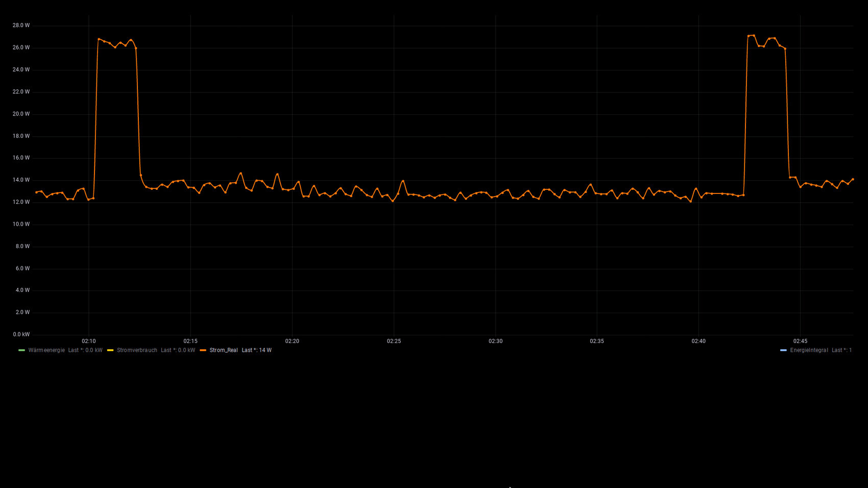The height and width of the screenshot is (488, 868).
Task: Click the 0.0 kW y-axis label
Action: coord(21,334)
